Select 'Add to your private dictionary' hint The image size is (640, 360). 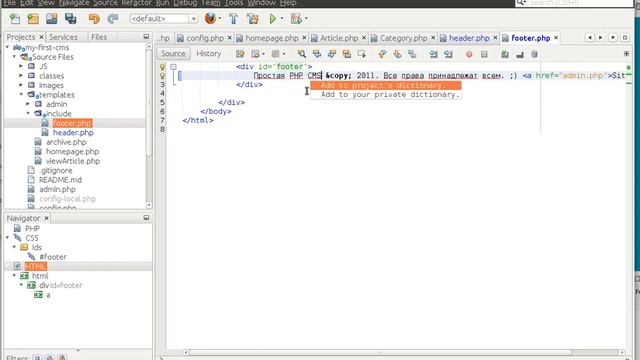(x=386, y=94)
